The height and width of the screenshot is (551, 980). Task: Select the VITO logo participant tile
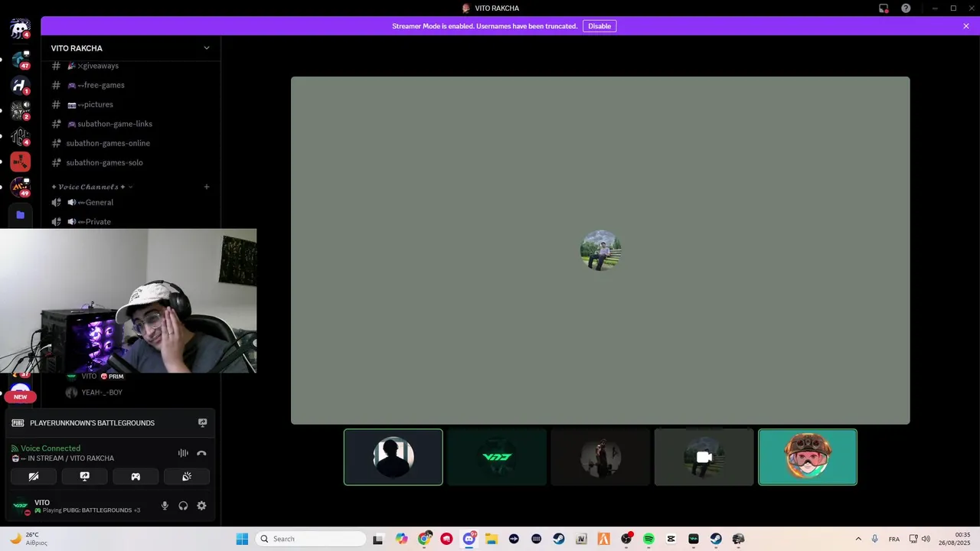(497, 457)
